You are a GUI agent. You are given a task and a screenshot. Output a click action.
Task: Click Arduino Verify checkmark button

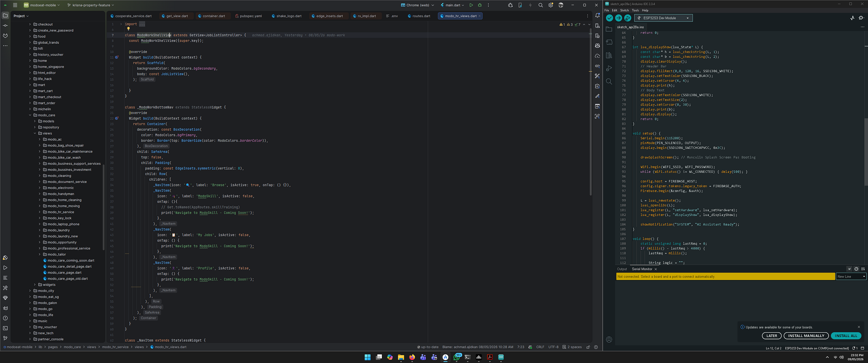coord(609,18)
